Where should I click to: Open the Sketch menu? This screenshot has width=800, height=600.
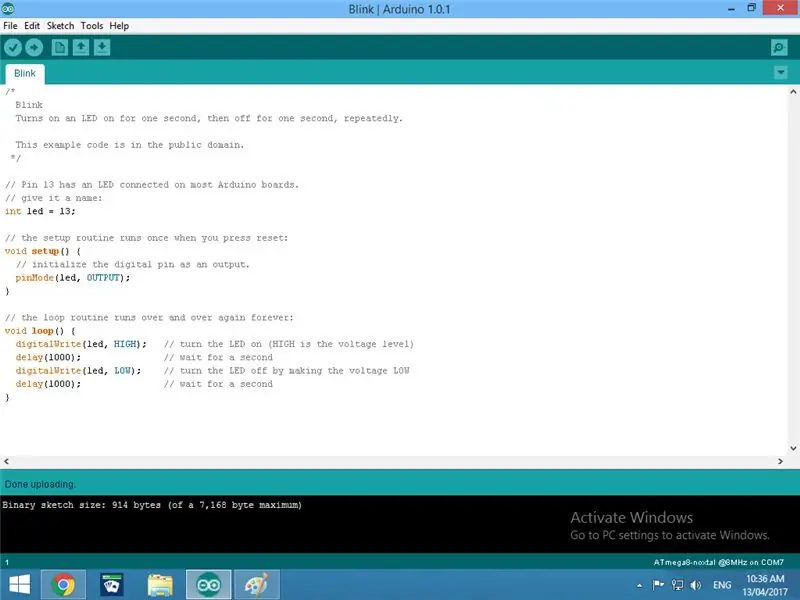tap(60, 26)
